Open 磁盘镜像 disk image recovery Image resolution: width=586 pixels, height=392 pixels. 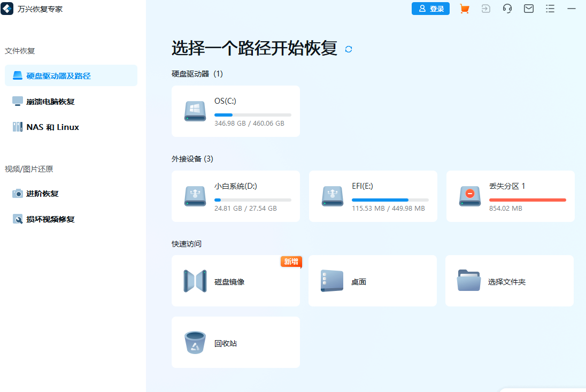pos(235,281)
